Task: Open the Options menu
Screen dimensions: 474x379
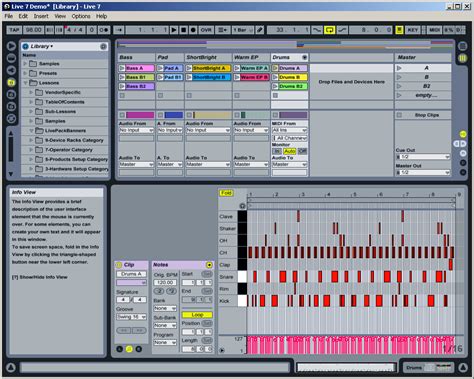Action: (x=81, y=16)
